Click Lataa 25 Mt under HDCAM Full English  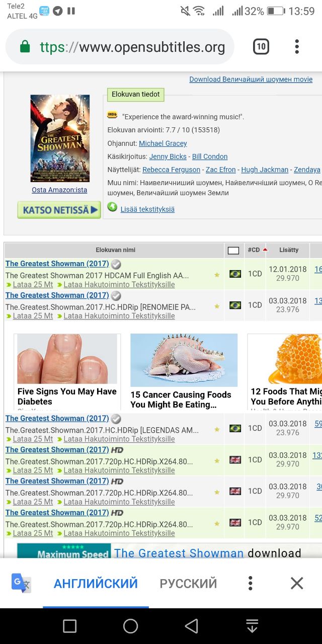(x=33, y=284)
